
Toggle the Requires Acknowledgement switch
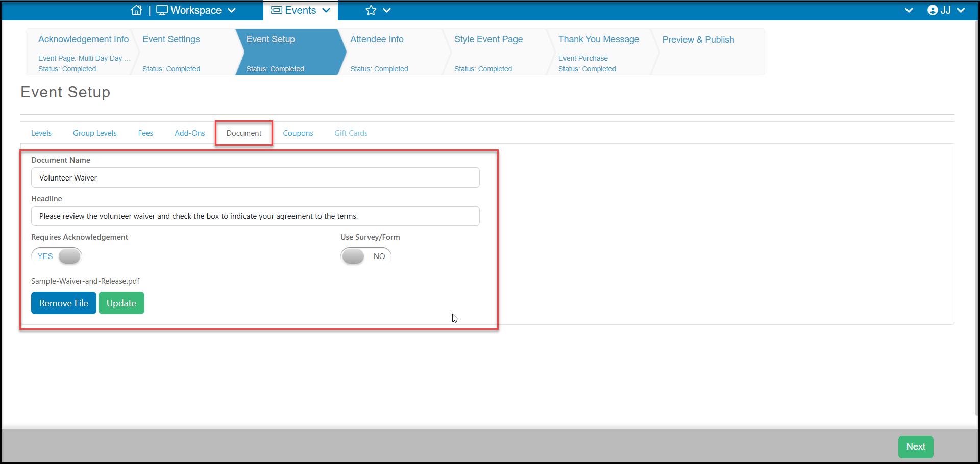pyautogui.click(x=57, y=256)
